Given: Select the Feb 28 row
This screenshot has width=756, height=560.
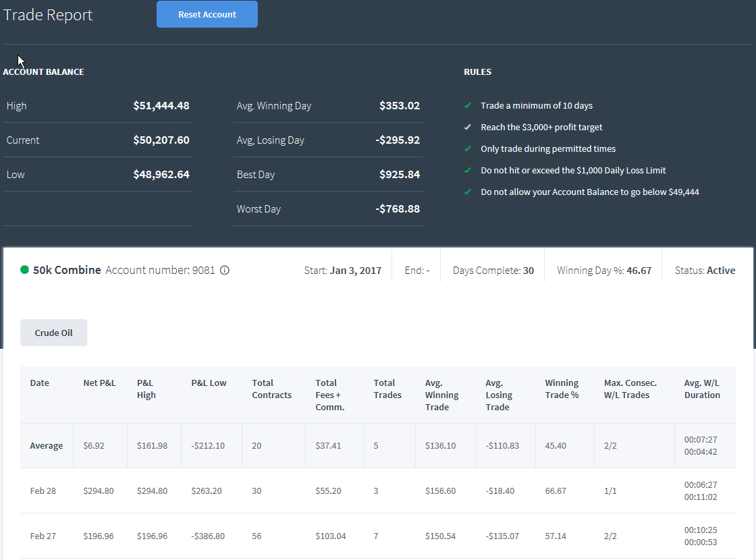Looking at the screenshot, I should (378, 491).
